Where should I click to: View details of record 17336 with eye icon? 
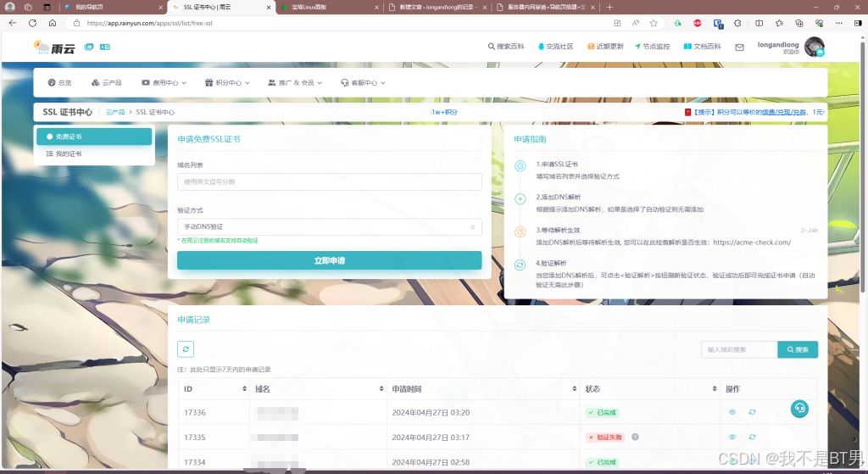(732, 412)
